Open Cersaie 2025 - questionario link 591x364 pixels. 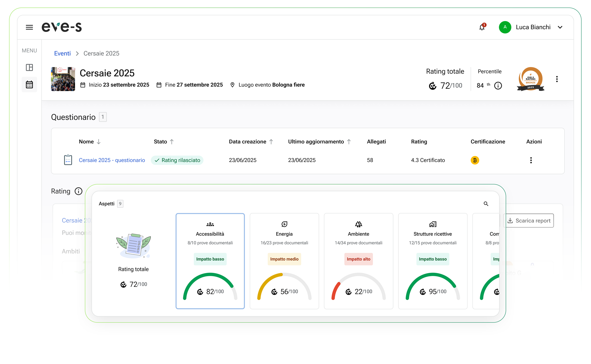112,160
